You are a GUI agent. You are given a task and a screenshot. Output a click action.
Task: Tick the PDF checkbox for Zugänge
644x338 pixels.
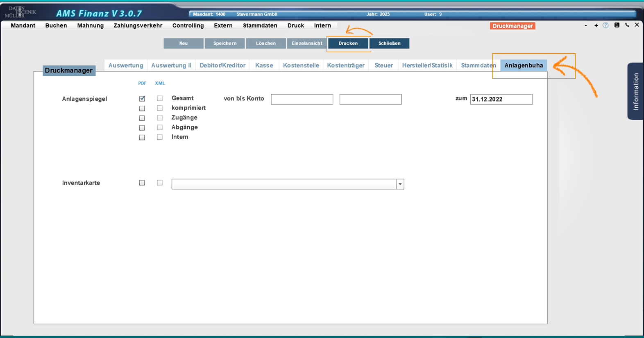tap(142, 118)
